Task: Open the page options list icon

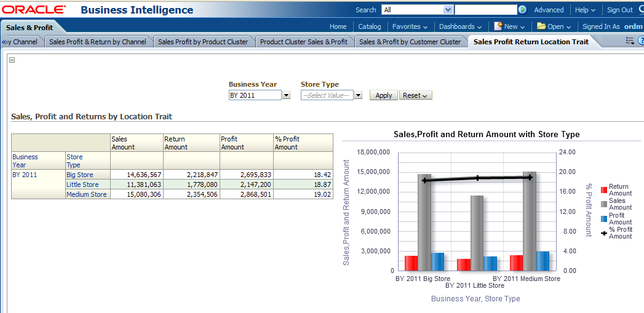Action: 630,41
